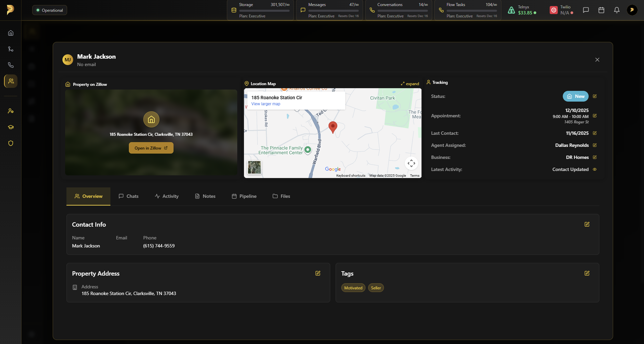Click the Operational status indicator
644x344 pixels.
[x=50, y=10]
